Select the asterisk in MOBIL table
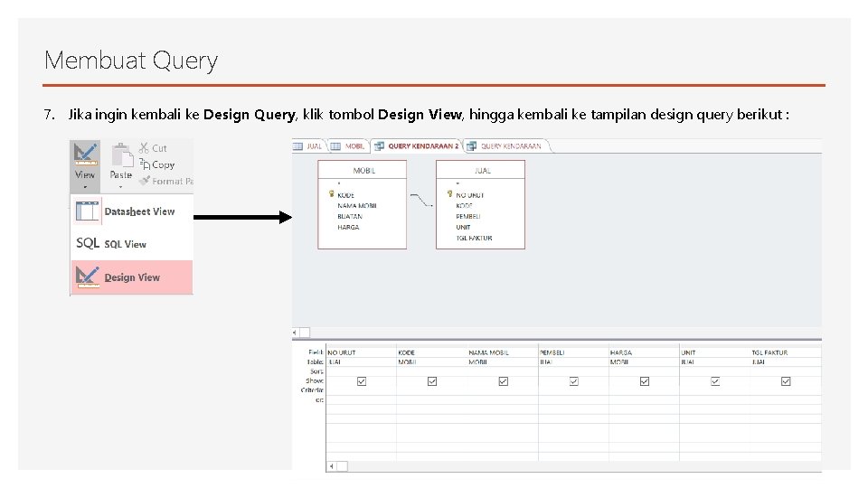 coord(339,183)
